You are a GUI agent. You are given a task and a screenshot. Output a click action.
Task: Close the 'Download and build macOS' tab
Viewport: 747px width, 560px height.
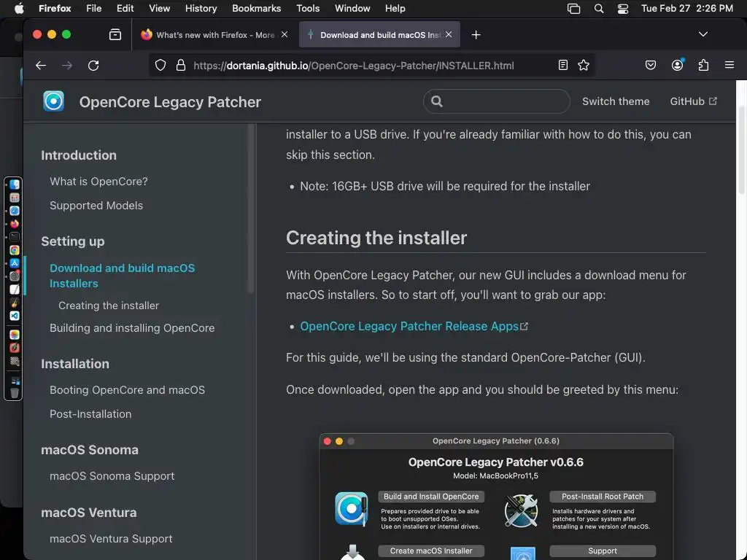pyautogui.click(x=449, y=34)
